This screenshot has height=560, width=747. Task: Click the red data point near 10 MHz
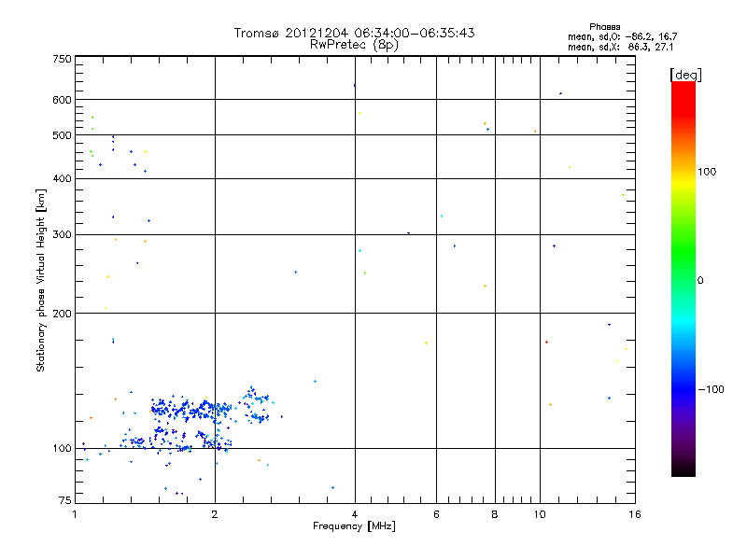pyautogui.click(x=546, y=342)
